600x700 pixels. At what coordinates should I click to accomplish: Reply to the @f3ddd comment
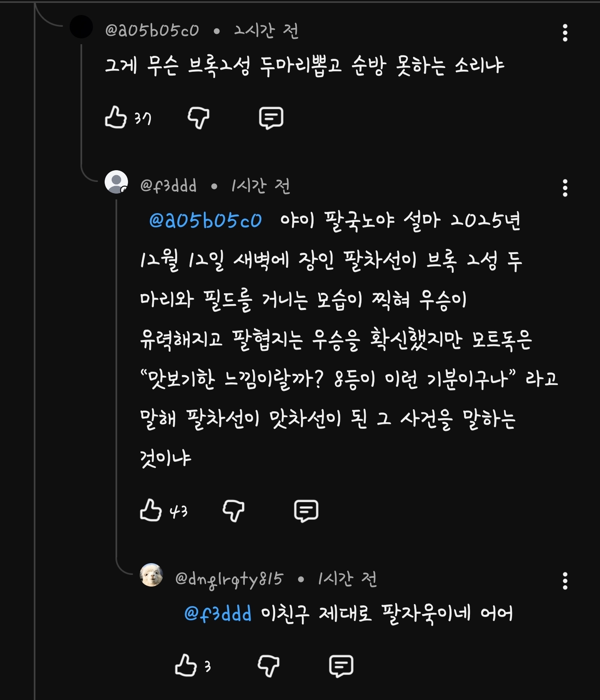pyautogui.click(x=306, y=511)
